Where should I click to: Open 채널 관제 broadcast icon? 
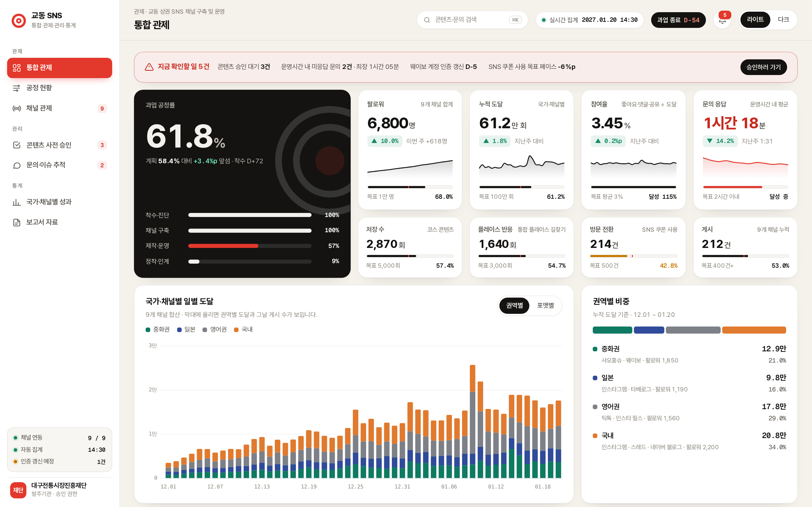(16, 108)
